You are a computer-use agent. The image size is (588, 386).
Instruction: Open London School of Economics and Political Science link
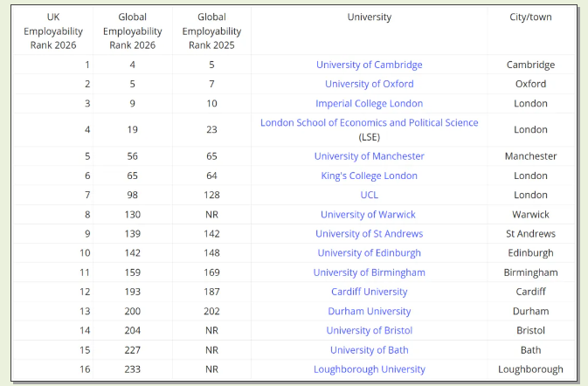369,122
